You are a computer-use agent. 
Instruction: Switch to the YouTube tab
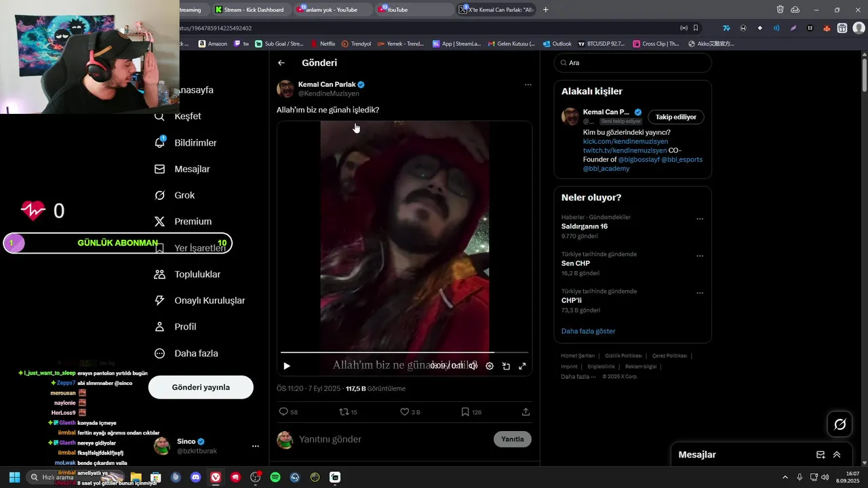pos(414,9)
